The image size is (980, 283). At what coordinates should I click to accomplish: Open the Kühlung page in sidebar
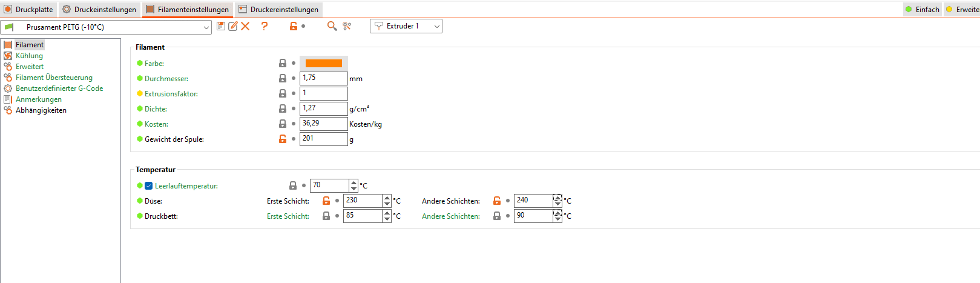click(29, 56)
